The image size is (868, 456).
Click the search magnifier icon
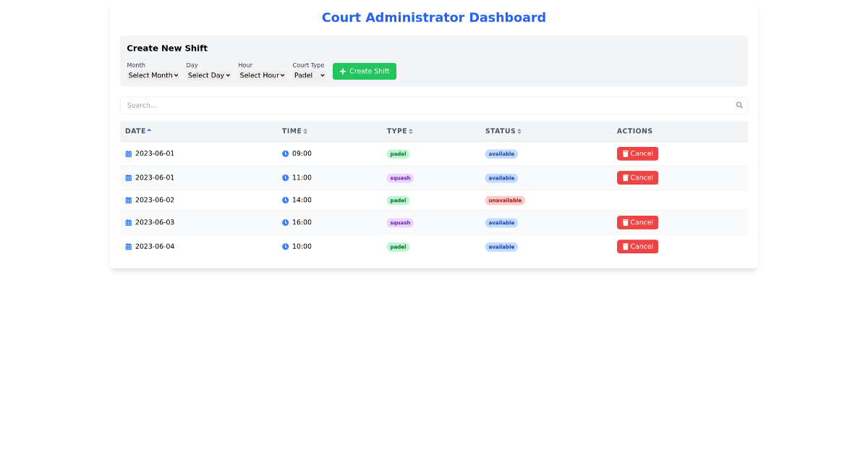click(x=739, y=105)
